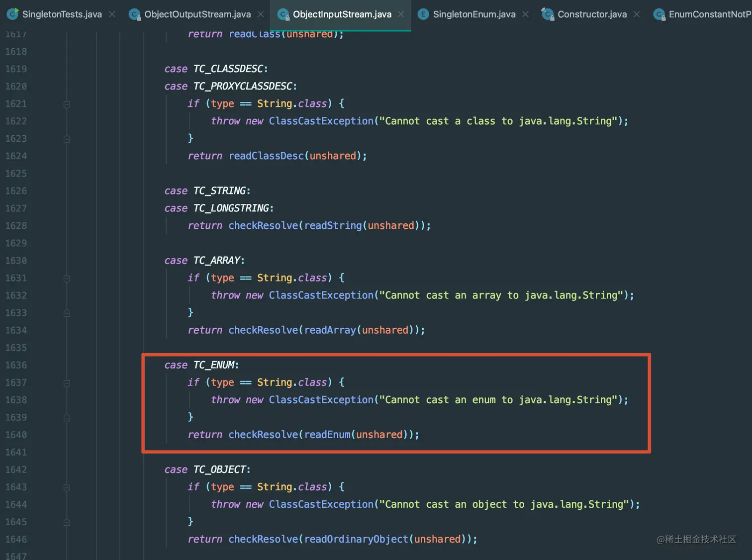Collapse the fold end marker at line 1639

click(x=67, y=418)
